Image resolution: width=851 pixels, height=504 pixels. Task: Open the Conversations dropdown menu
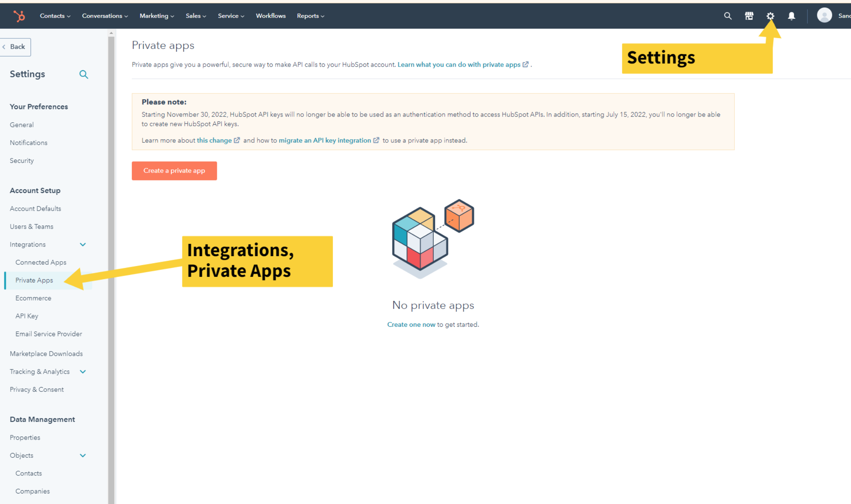[105, 16]
